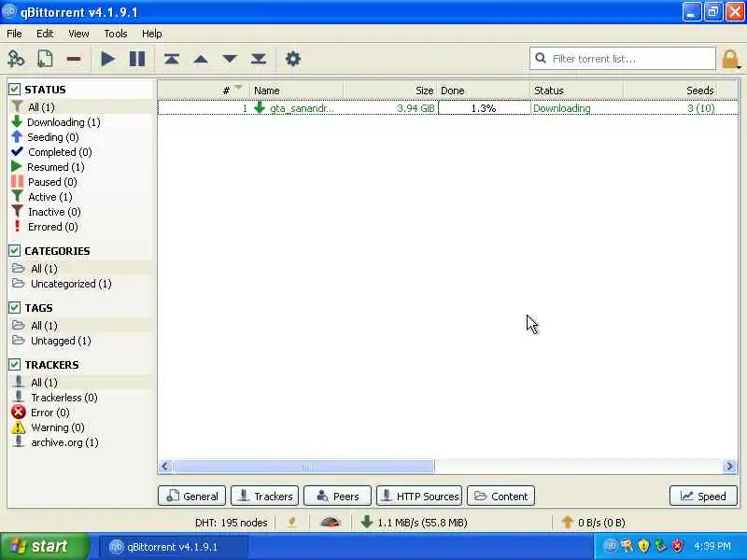Viewport: 747px width, 560px height.
Task: Toggle the CATEGORIES section checkbox
Action: (14, 250)
